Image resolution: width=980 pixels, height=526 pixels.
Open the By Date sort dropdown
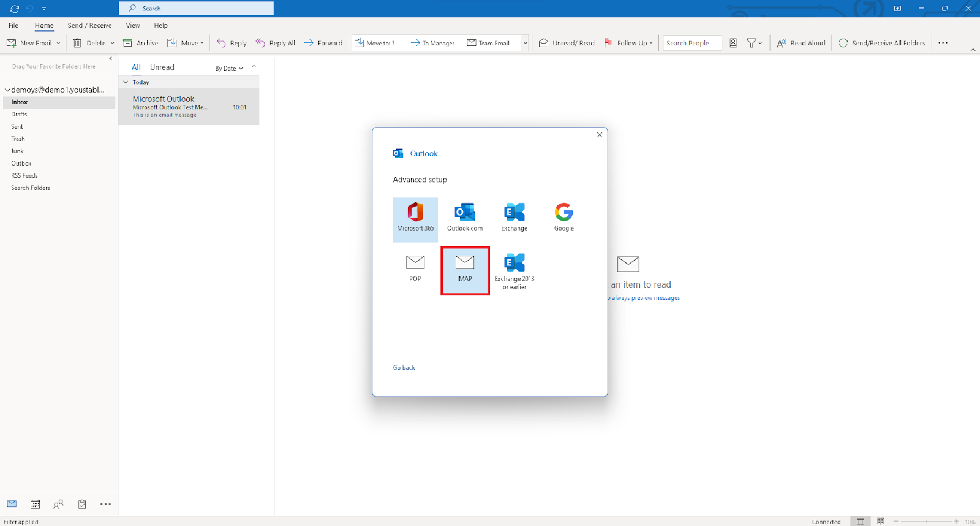[x=229, y=68]
